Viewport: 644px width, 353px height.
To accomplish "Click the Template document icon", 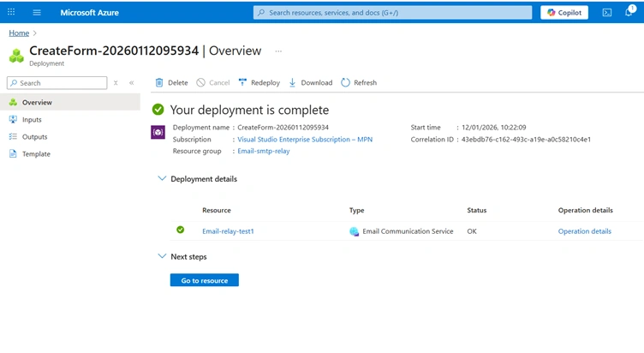I will (13, 153).
